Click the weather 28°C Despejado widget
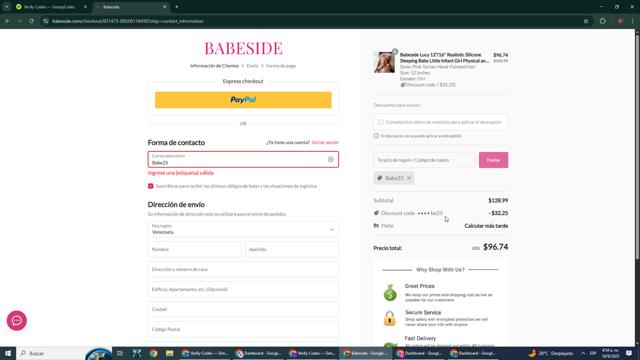 tap(551, 353)
